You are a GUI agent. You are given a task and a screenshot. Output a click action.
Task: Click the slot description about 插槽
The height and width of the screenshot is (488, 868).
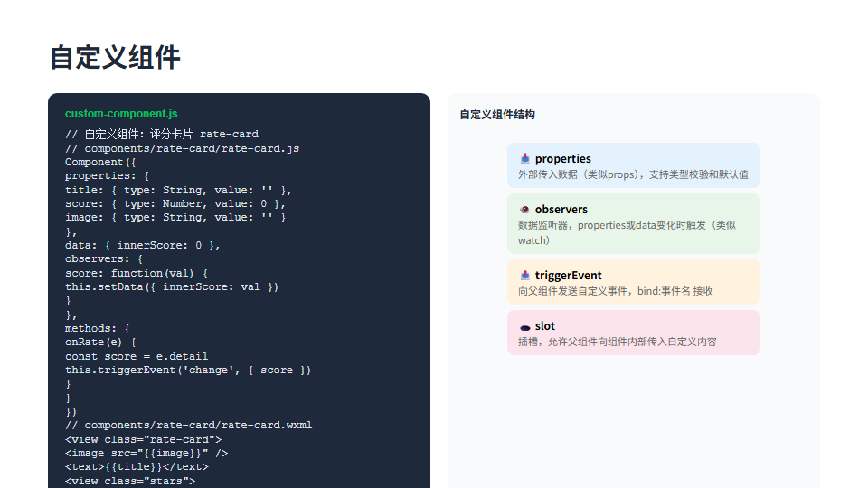click(x=618, y=342)
